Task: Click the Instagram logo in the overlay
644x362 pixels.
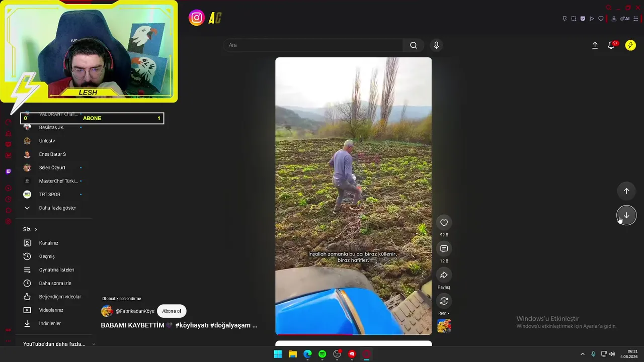Action: pyautogui.click(x=197, y=18)
